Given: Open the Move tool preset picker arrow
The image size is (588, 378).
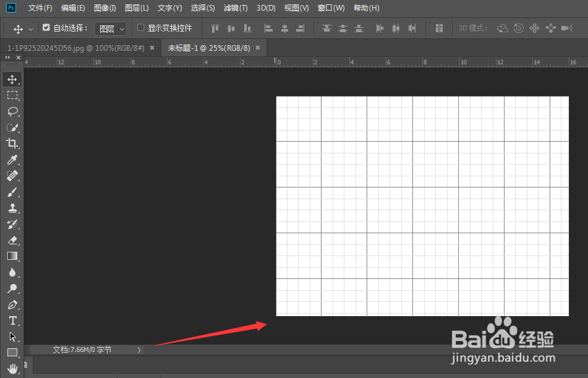Looking at the screenshot, I should pos(31,29).
